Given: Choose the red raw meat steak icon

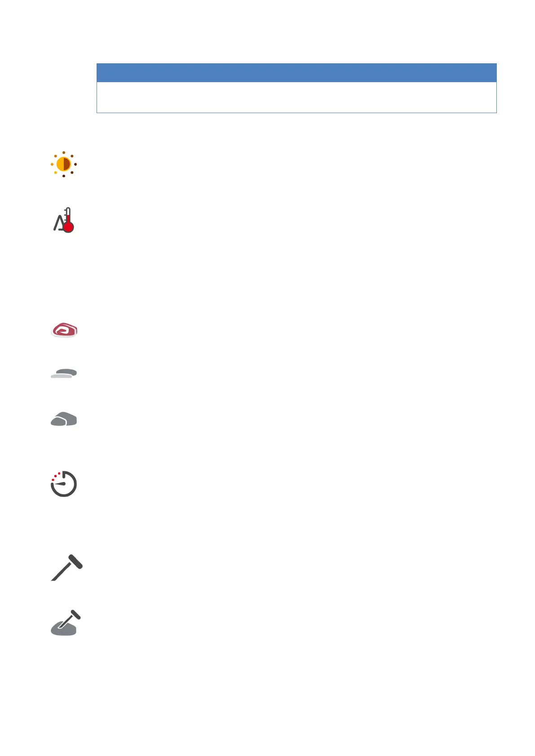Looking at the screenshot, I should [64, 330].
